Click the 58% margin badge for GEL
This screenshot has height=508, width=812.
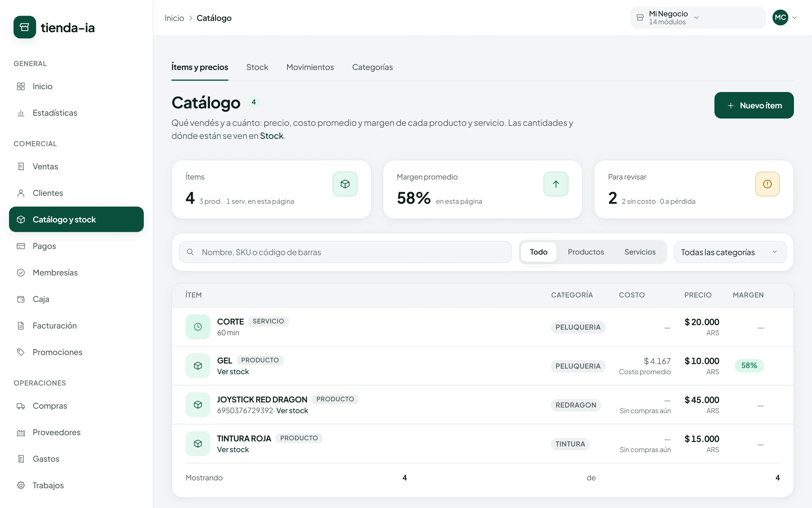coord(749,365)
